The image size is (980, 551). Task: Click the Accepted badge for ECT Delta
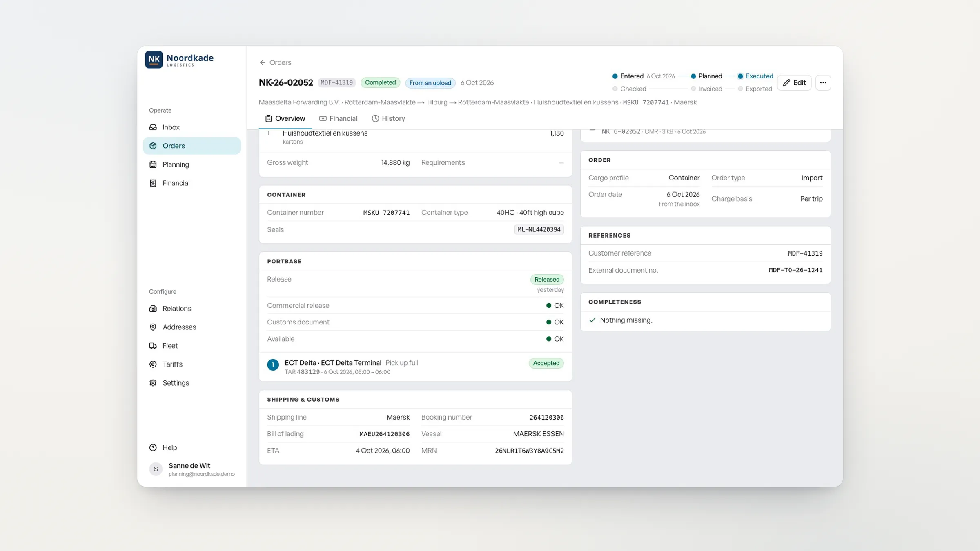[546, 363]
